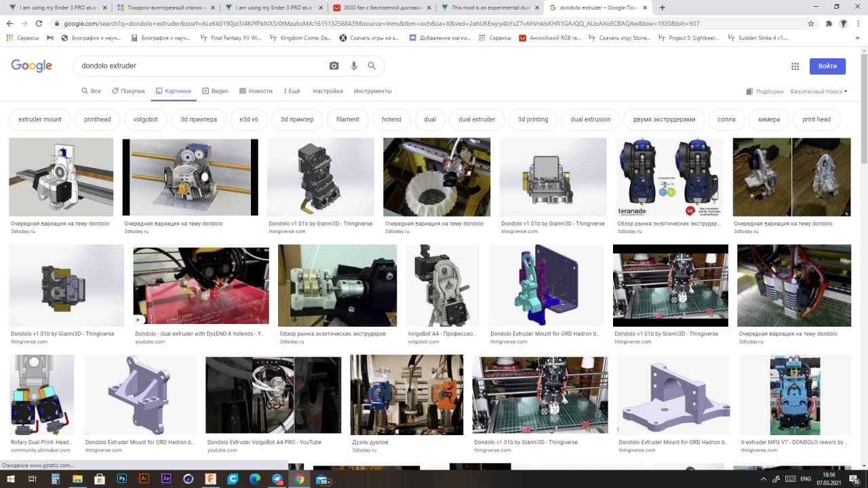Open the Google apps grid icon
The height and width of the screenshot is (488, 868).
[795, 66]
